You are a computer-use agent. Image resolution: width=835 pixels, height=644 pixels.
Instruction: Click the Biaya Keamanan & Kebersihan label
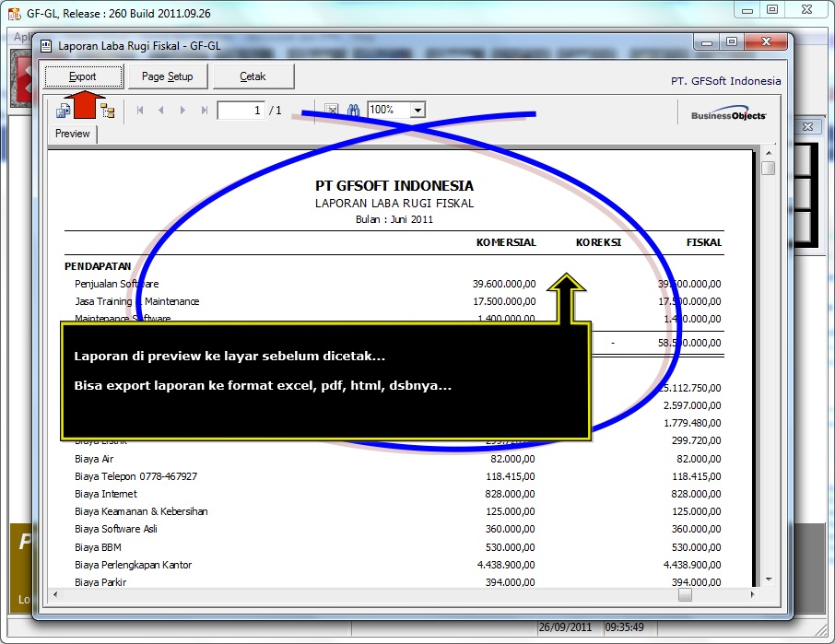[x=141, y=511]
